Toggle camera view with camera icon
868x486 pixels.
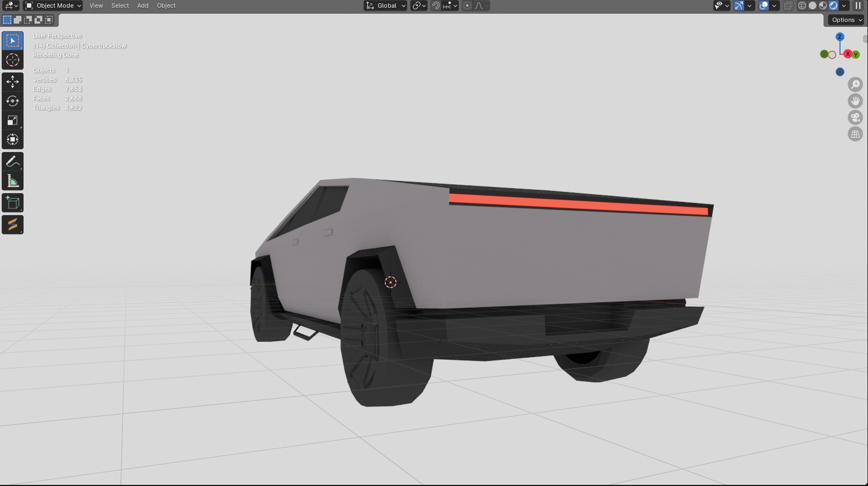point(855,117)
